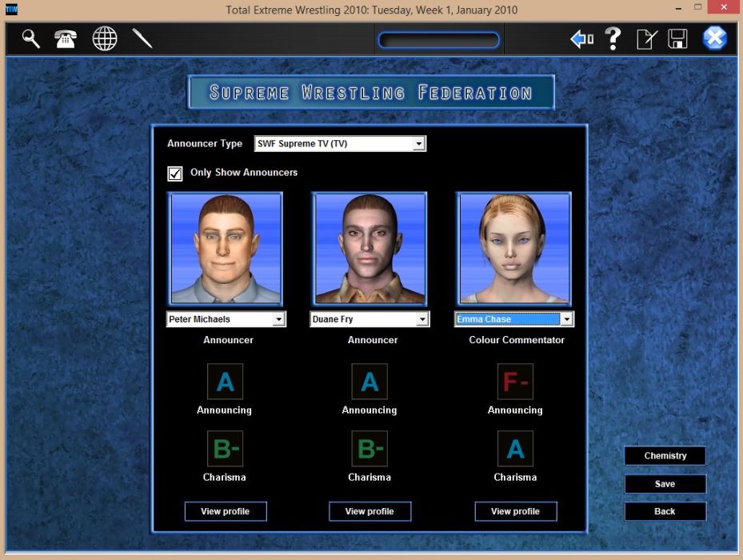Click the Announcer Type label
Viewport: 743px width, 560px height.
pyautogui.click(x=205, y=144)
